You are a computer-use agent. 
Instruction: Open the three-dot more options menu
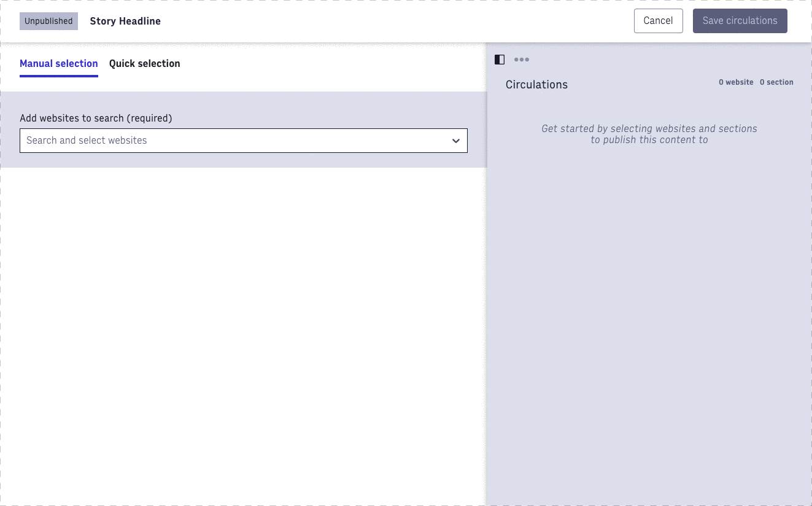[x=522, y=60]
